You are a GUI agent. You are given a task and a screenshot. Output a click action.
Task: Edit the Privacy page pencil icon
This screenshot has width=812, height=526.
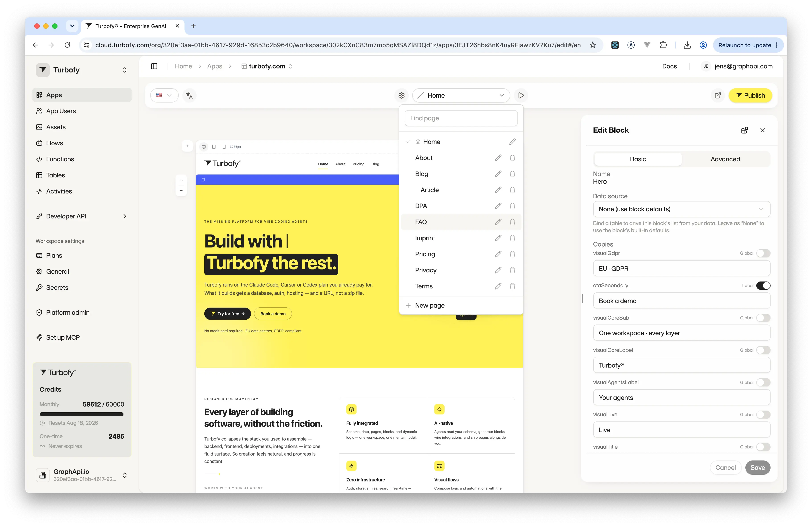(498, 270)
